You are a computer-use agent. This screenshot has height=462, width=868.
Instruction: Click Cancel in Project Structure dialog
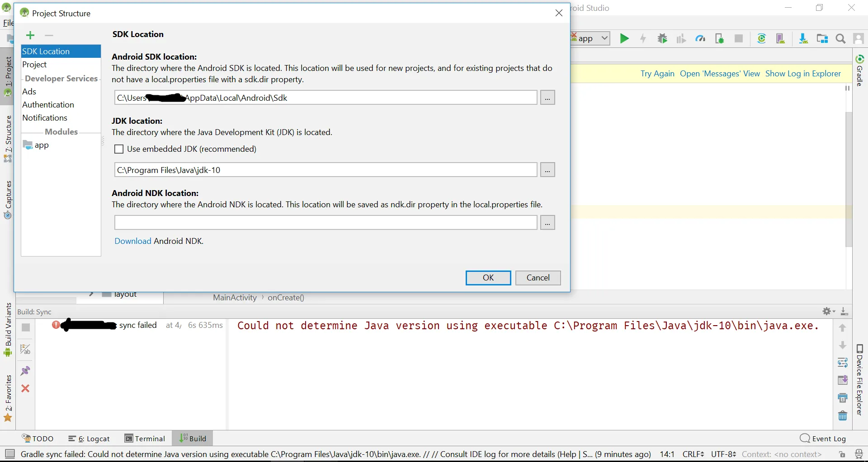click(538, 278)
